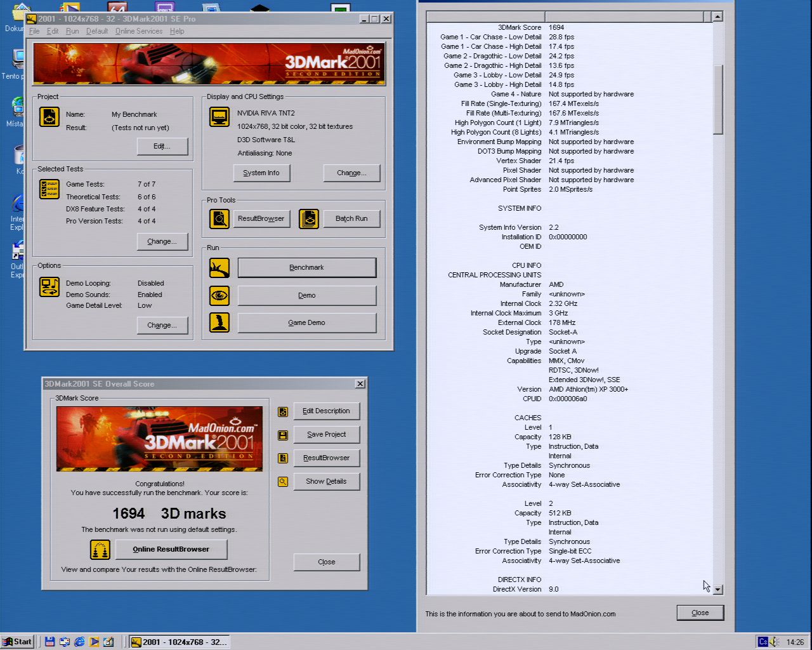Click Change... under Selected Tests

pos(162,241)
